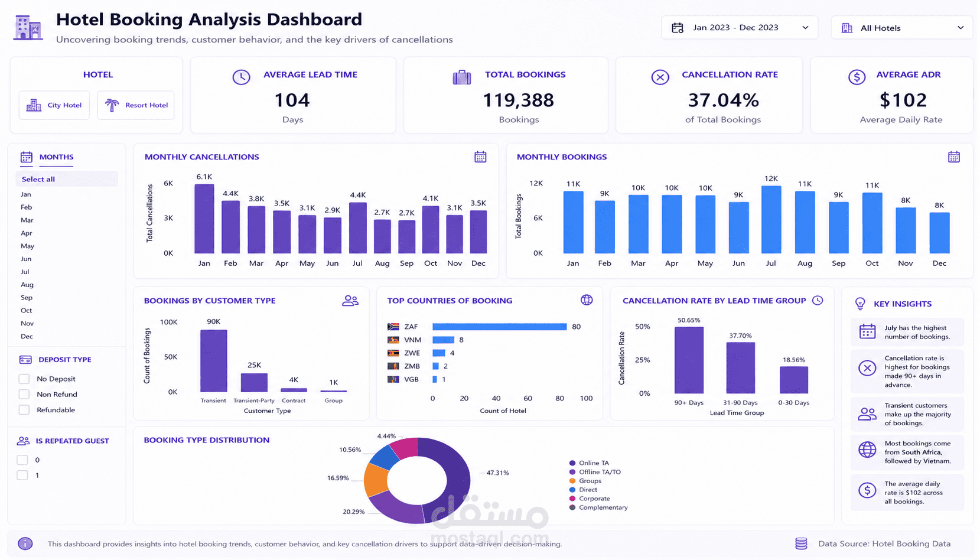Viewport: 980px width, 560px height.
Task: Click the people icon in Bookings by Customer Type
Action: pos(350,301)
